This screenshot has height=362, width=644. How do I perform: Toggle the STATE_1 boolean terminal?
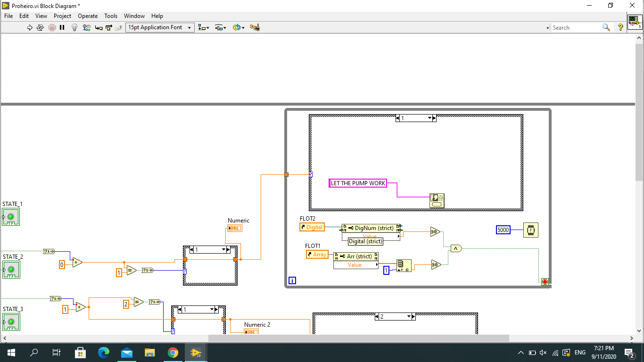coord(10,217)
